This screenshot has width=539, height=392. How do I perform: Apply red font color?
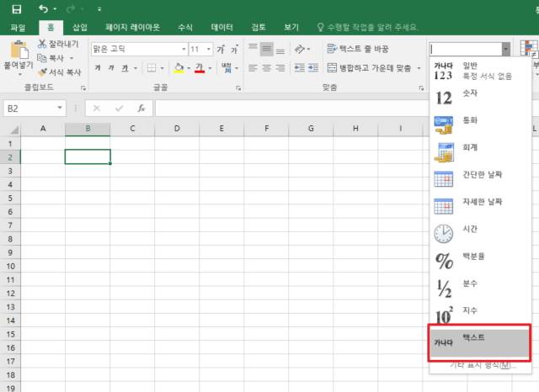pos(200,68)
